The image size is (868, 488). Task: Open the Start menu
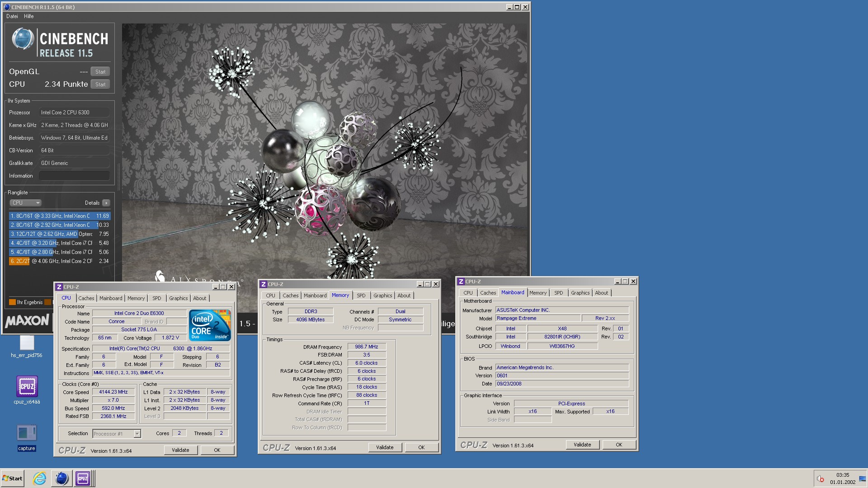pyautogui.click(x=13, y=479)
